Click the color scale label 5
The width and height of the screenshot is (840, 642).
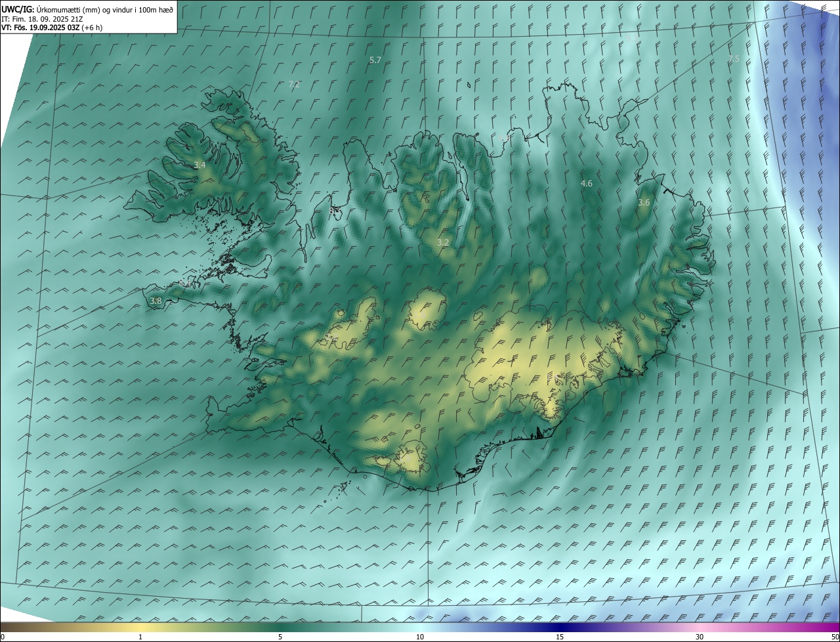pyautogui.click(x=280, y=637)
